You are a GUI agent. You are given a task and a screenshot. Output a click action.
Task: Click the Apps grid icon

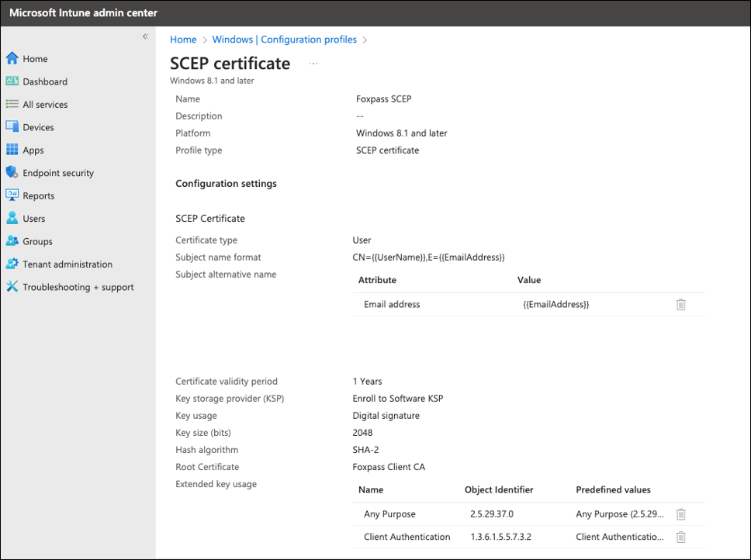[x=12, y=150]
